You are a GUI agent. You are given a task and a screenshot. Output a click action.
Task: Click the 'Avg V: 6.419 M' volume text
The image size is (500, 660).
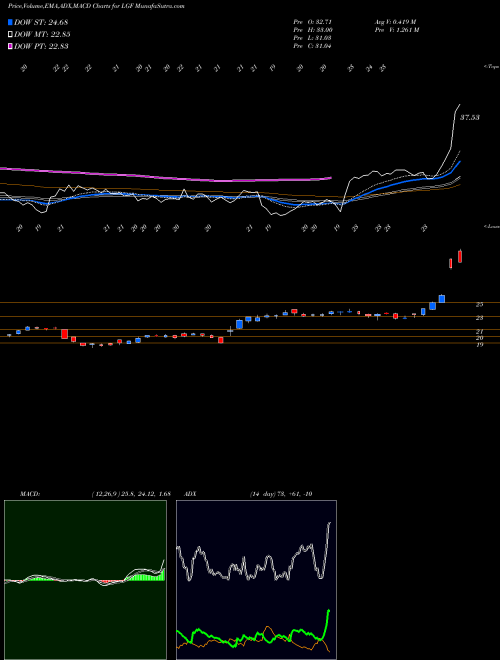tap(397, 22)
